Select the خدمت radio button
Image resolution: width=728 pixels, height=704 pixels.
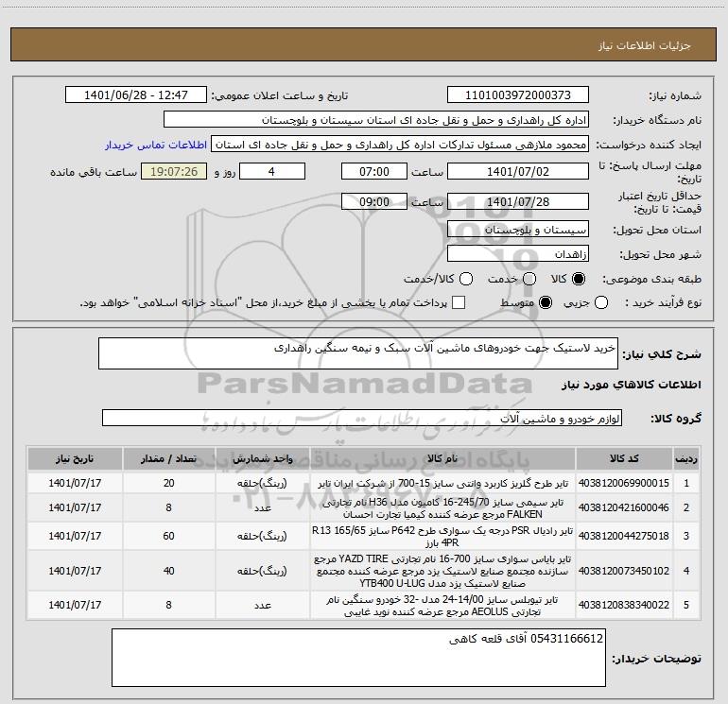point(529,279)
